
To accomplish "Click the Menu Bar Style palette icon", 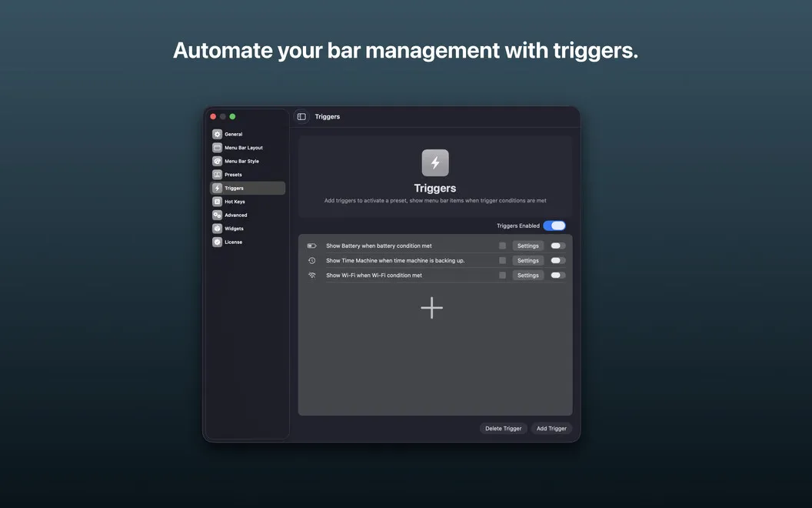I will tap(217, 161).
